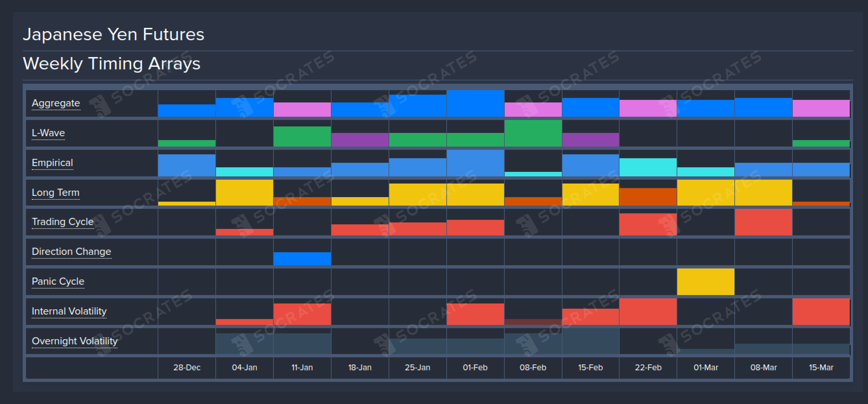Select the 11-Jan date column label
Image resolution: width=868 pixels, height=404 pixels.
tap(302, 367)
